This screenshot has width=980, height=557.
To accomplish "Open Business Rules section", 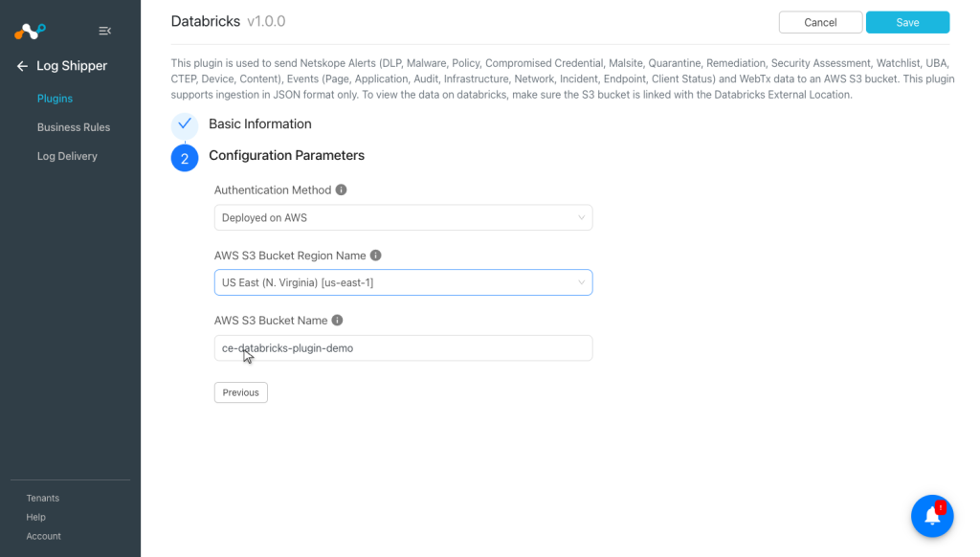I will (x=73, y=127).
